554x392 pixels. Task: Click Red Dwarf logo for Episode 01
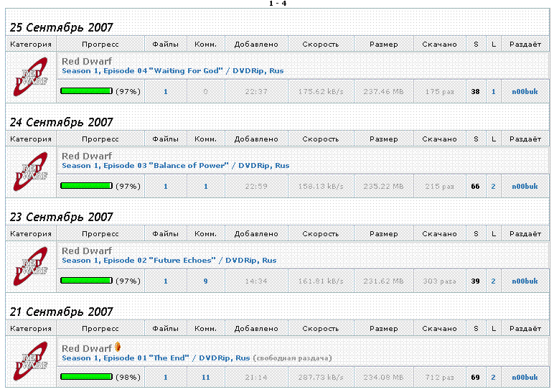coord(31,361)
